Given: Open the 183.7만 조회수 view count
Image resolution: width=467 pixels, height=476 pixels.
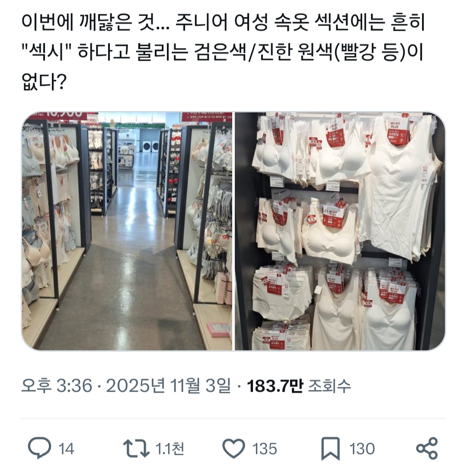Looking at the screenshot, I should pyautogui.click(x=299, y=386).
